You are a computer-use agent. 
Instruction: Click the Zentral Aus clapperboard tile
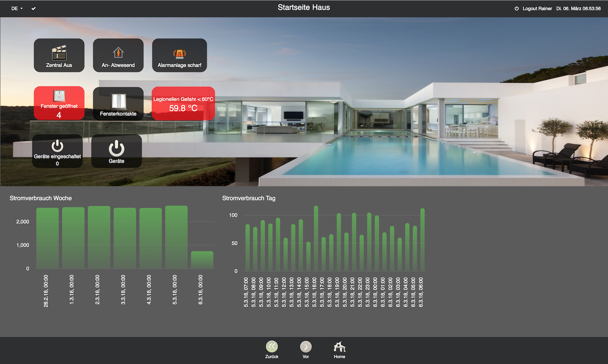pyautogui.click(x=59, y=55)
